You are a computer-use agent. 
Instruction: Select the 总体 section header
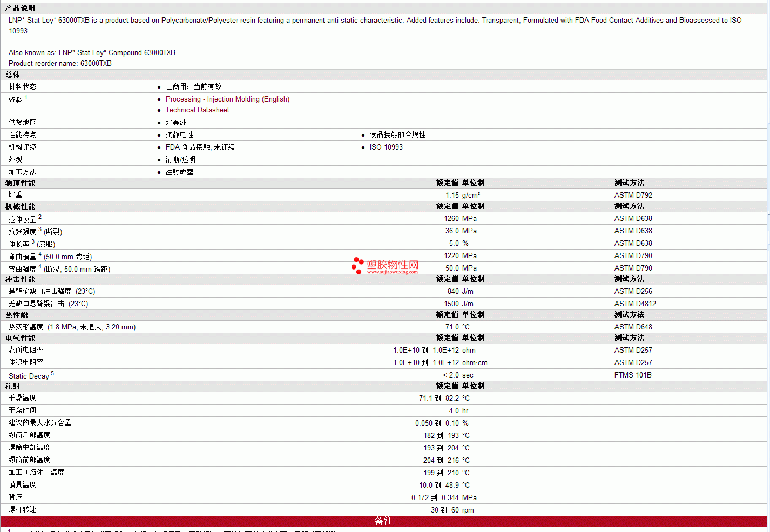(13, 75)
